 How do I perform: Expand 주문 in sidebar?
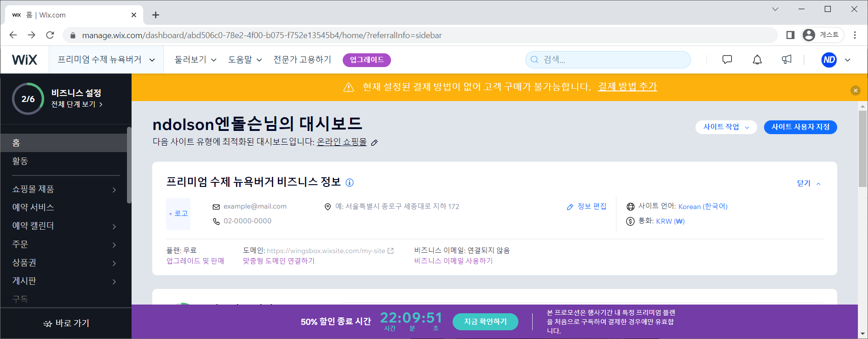coord(114,245)
